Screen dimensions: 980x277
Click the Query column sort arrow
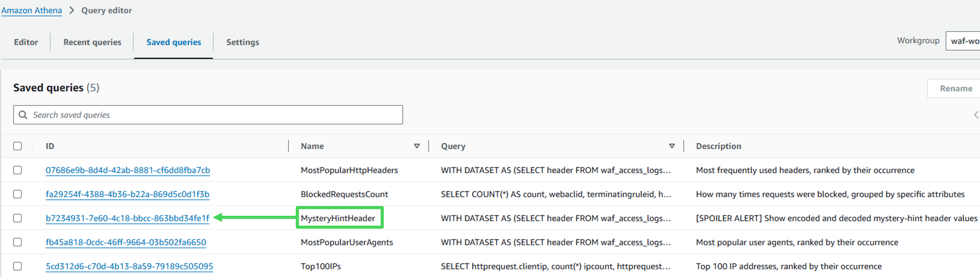pos(672,146)
